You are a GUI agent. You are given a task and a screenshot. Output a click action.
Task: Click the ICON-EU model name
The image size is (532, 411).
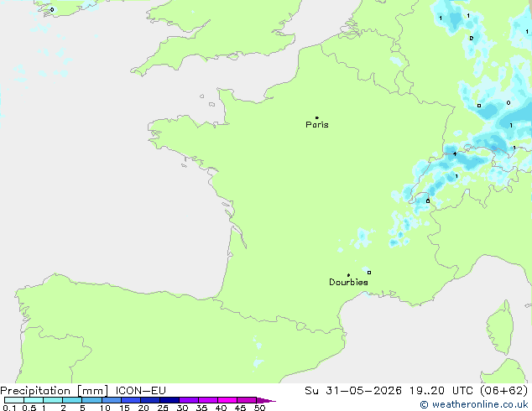141,391
